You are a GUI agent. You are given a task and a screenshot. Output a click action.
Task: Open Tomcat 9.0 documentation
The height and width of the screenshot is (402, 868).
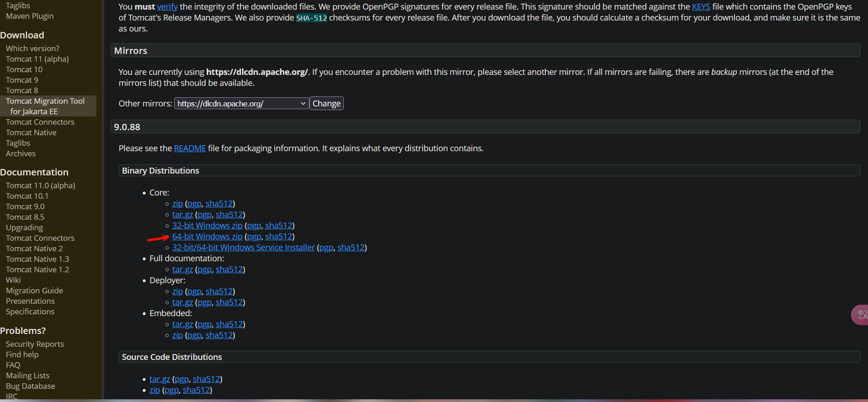coord(25,206)
